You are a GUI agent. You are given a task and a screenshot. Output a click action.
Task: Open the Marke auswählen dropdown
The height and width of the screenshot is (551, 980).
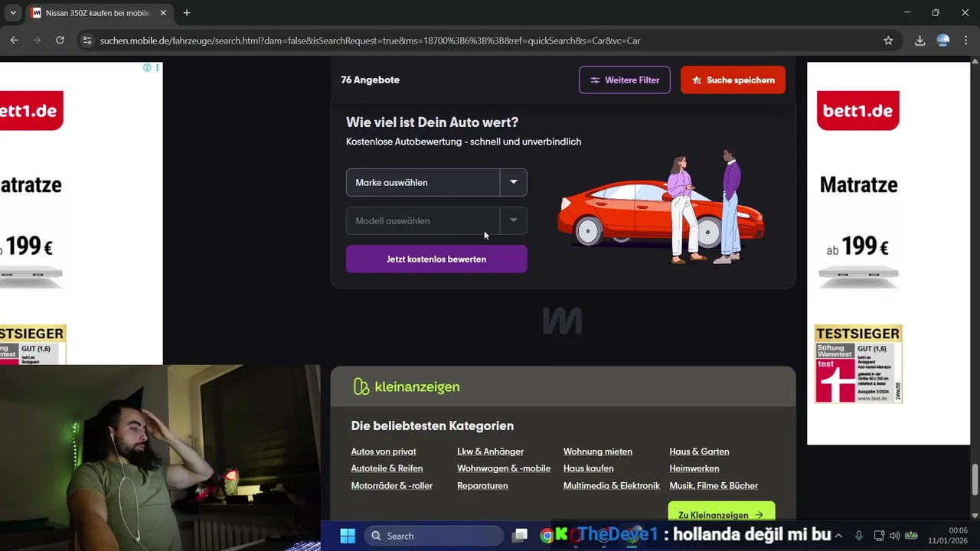(436, 182)
